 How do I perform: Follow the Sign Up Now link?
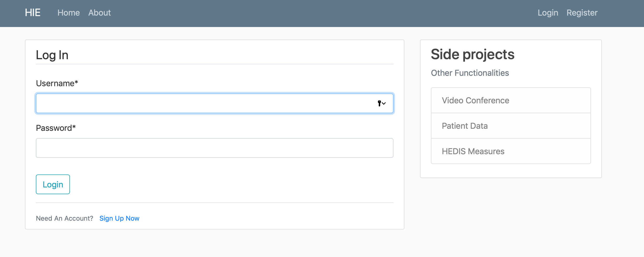pyautogui.click(x=119, y=218)
